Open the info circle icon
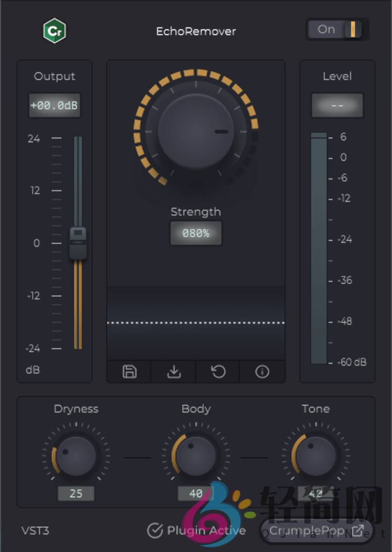Viewport: 392px width, 552px height. (x=262, y=372)
